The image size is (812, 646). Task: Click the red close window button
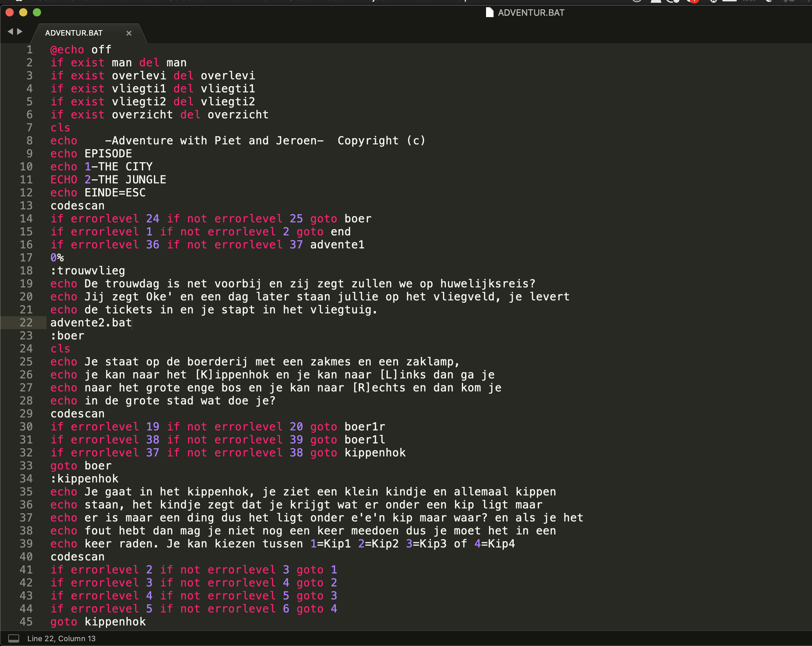(10, 12)
